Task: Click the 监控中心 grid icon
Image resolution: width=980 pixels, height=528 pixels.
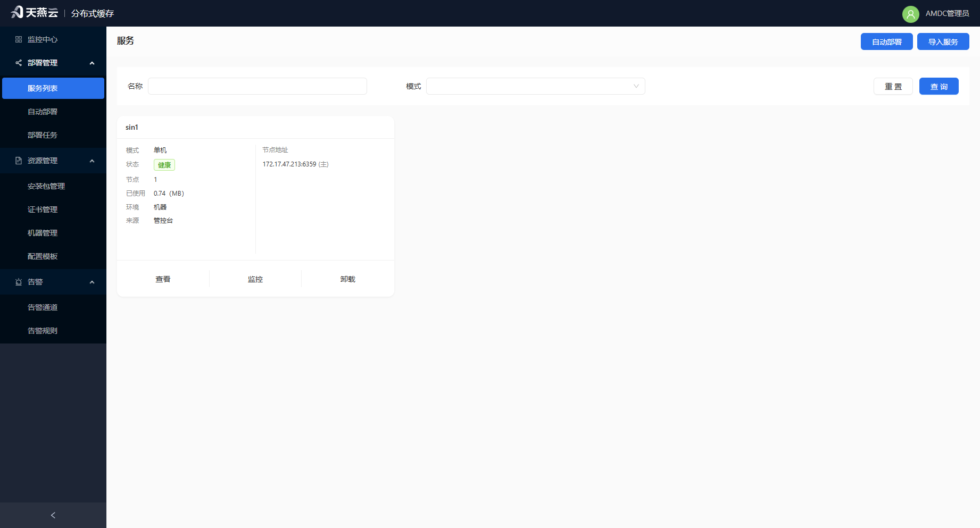Action: tap(19, 39)
